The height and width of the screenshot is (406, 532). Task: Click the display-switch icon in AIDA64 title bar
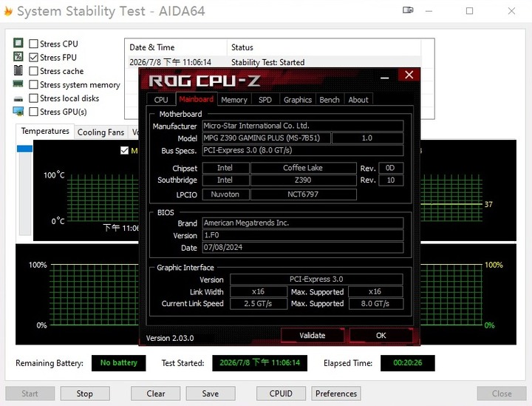408,10
